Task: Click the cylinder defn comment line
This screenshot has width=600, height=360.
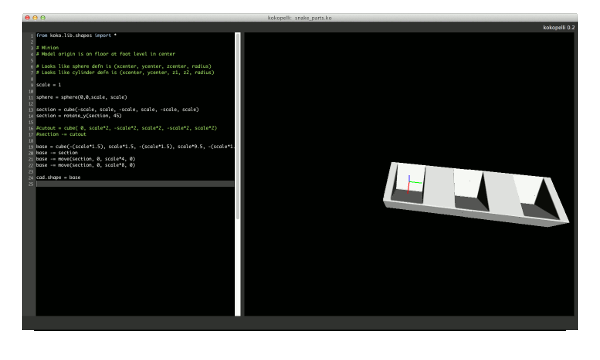Action: 125,72
